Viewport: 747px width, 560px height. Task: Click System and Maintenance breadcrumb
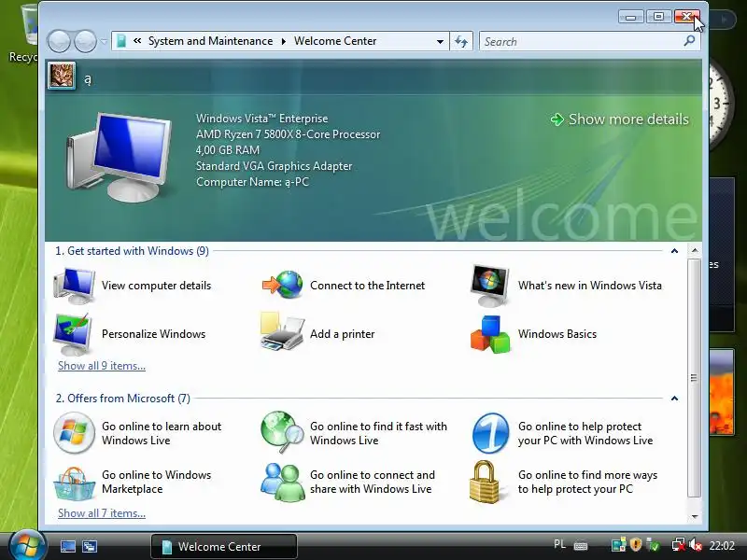pos(211,41)
